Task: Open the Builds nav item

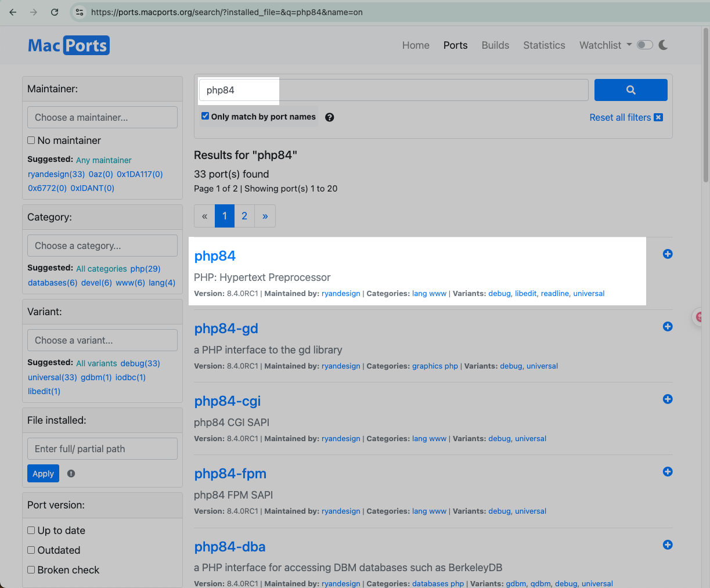Action: tap(495, 45)
